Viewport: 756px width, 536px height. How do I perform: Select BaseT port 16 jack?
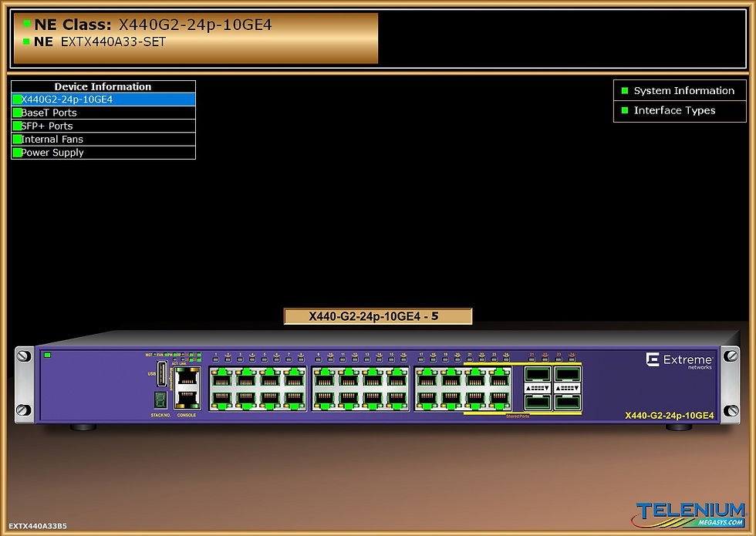[x=397, y=399]
